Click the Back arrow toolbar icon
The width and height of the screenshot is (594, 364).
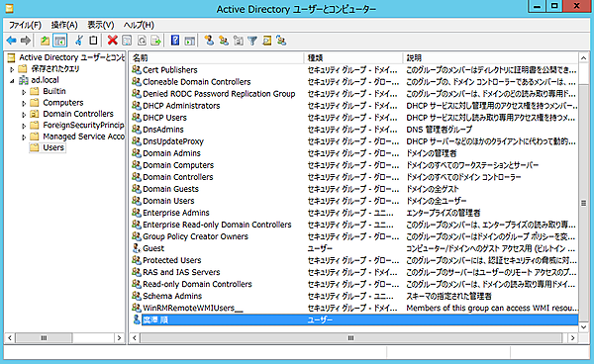[x=11, y=41]
